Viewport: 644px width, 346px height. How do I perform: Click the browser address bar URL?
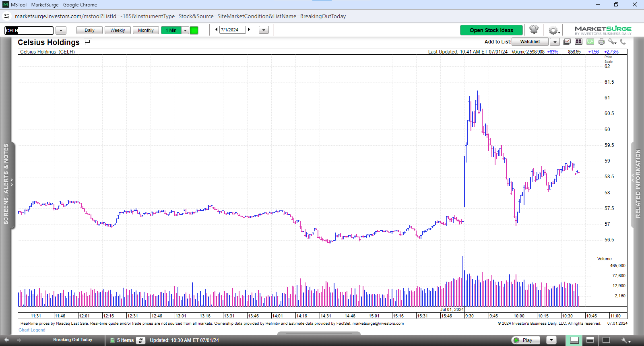180,16
